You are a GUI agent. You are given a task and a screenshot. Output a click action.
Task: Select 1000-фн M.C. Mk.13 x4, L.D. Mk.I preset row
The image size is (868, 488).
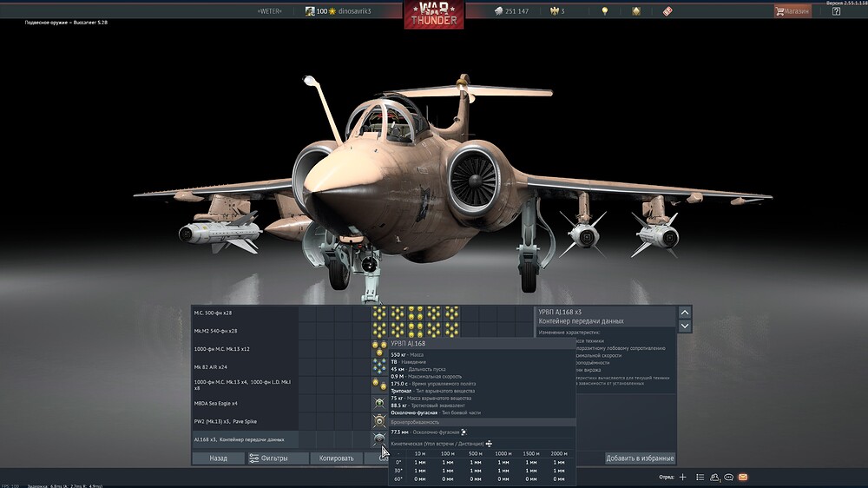(x=245, y=385)
